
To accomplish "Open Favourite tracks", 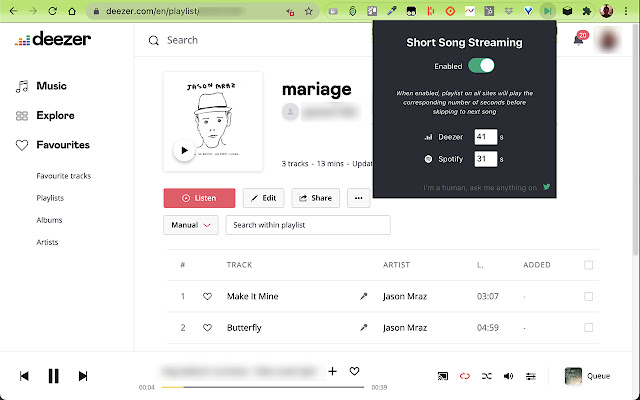I will 64,176.
